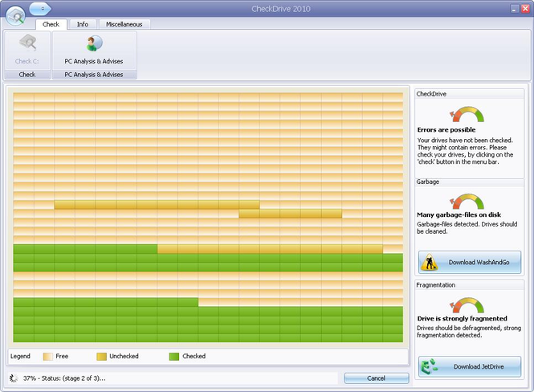
Task: Click the Checked legend color swatch
Action: coord(174,356)
